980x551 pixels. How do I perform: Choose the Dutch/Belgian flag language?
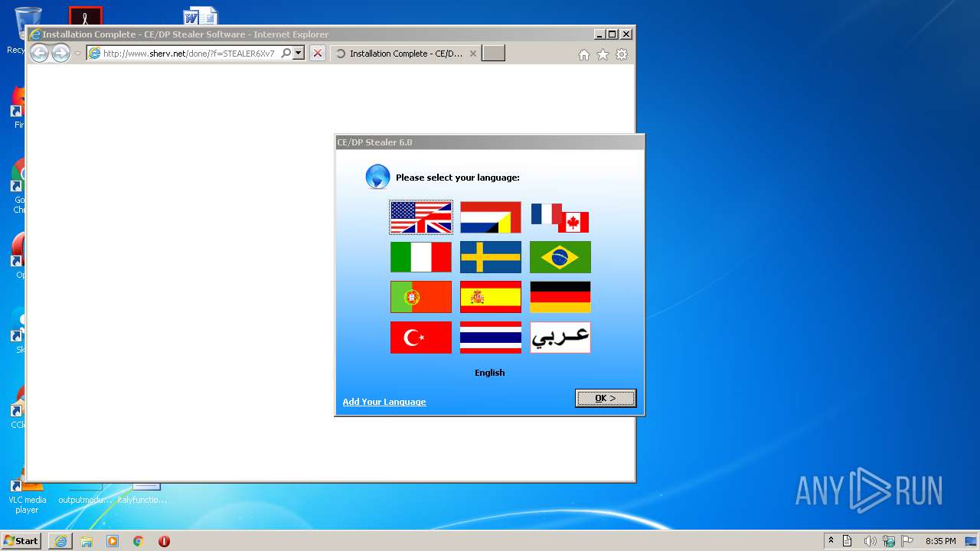pyautogui.click(x=491, y=217)
